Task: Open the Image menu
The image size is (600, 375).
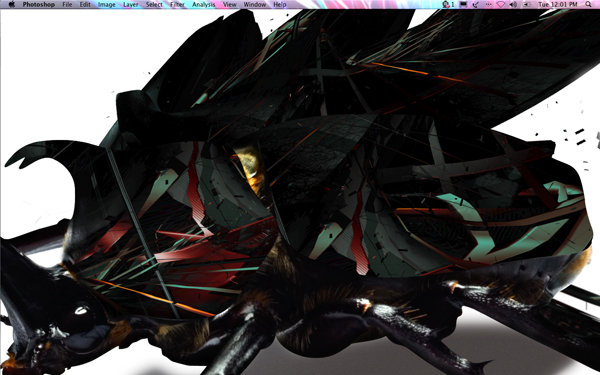Action: pyautogui.click(x=106, y=5)
